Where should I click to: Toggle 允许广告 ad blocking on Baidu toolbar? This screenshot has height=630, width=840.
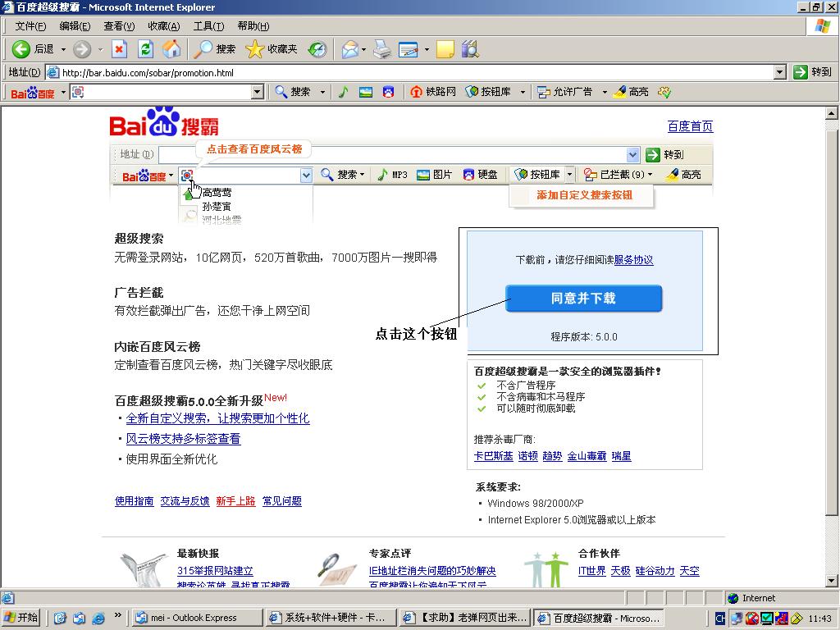tap(566, 92)
